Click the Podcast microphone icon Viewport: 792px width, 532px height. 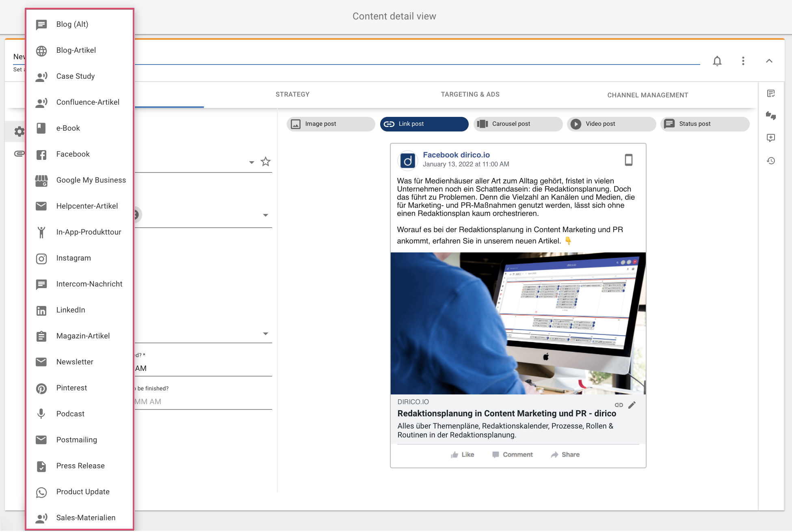pos(41,414)
